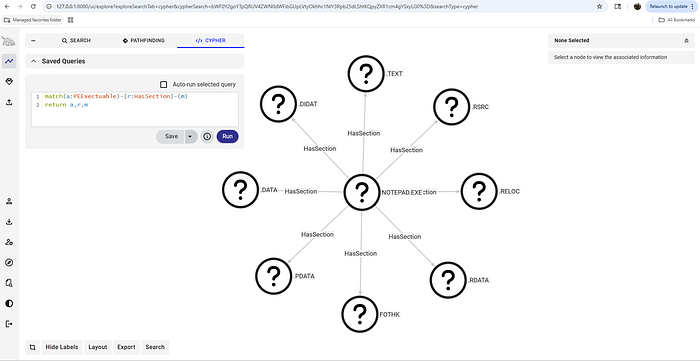Click the log out sidebar icon
700x361 pixels.
[x=9, y=324]
